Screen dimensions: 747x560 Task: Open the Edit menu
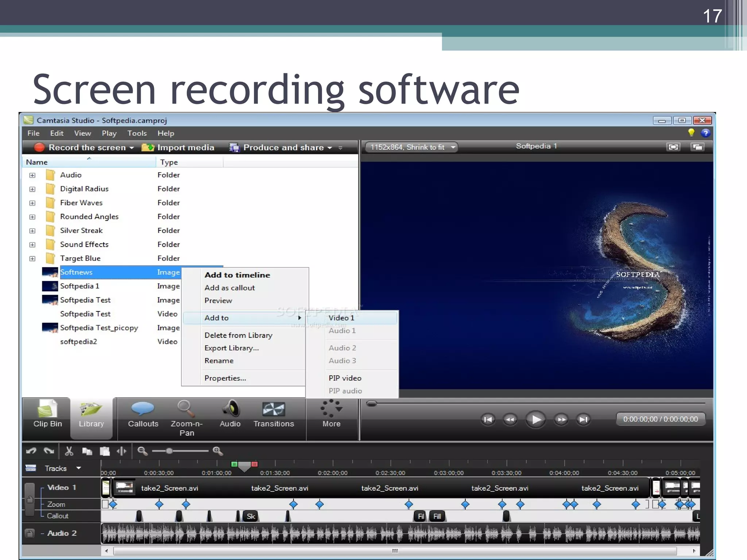coord(57,133)
